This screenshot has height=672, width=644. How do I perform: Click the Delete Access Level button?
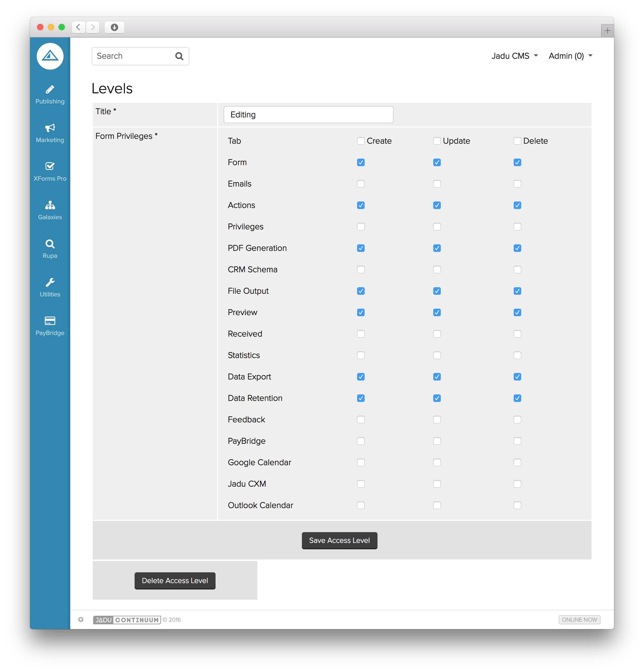pos(175,580)
